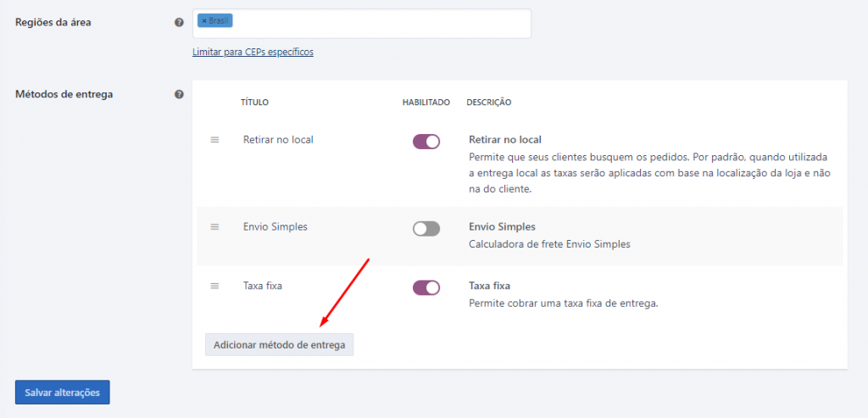
Task: Save changes with Salvar alterações
Action: pos(63,393)
